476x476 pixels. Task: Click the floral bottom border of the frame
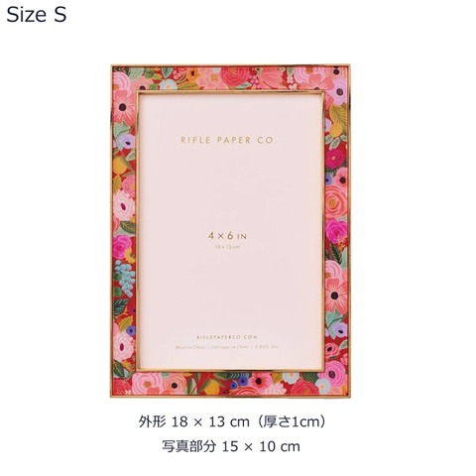(230, 384)
